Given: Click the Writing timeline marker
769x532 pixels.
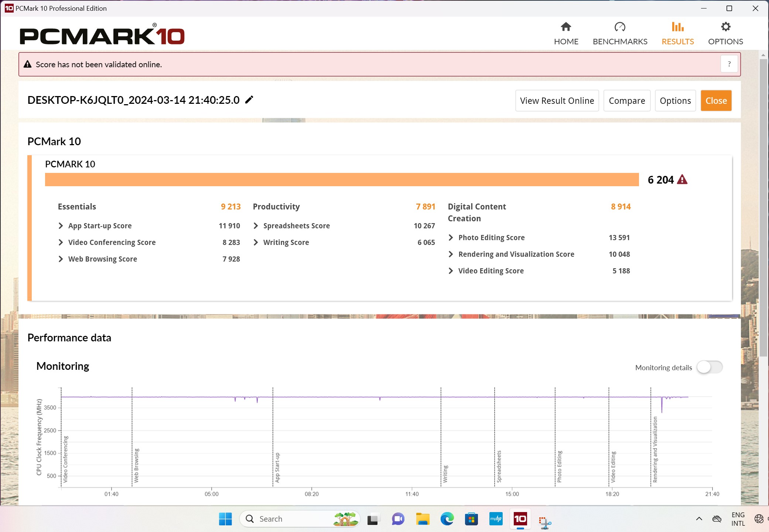Looking at the screenshot, I should 445,474.
